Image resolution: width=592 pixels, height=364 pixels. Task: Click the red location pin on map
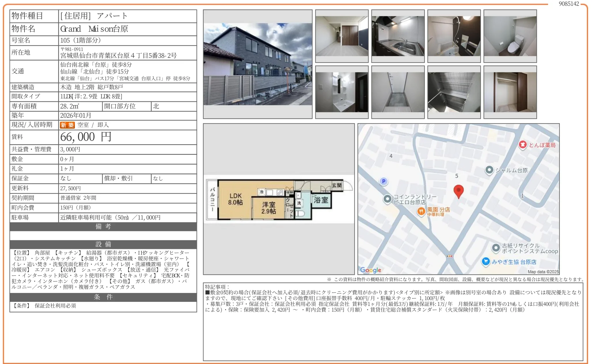pyautogui.click(x=458, y=191)
